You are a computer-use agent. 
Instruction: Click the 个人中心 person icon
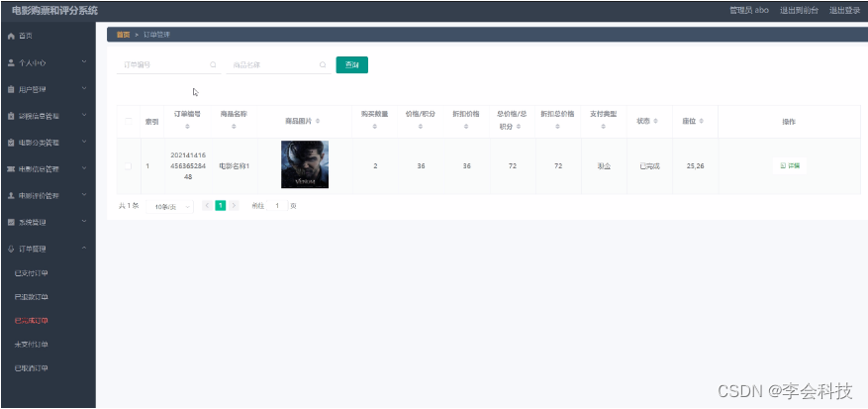coord(11,62)
